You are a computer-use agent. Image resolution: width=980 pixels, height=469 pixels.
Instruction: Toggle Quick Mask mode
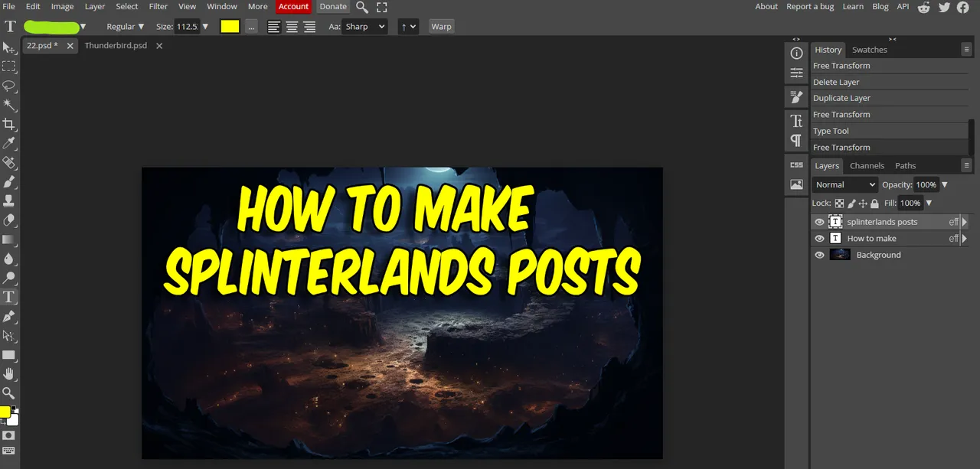[8, 435]
